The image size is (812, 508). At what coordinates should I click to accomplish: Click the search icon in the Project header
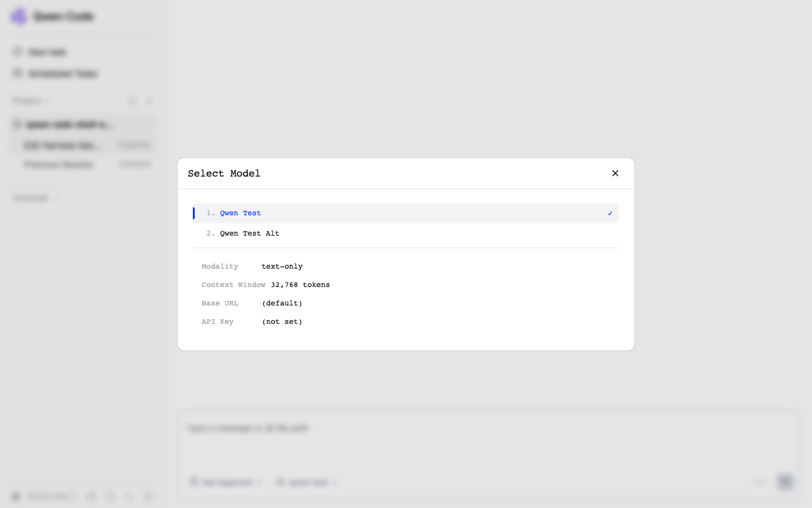(133, 101)
